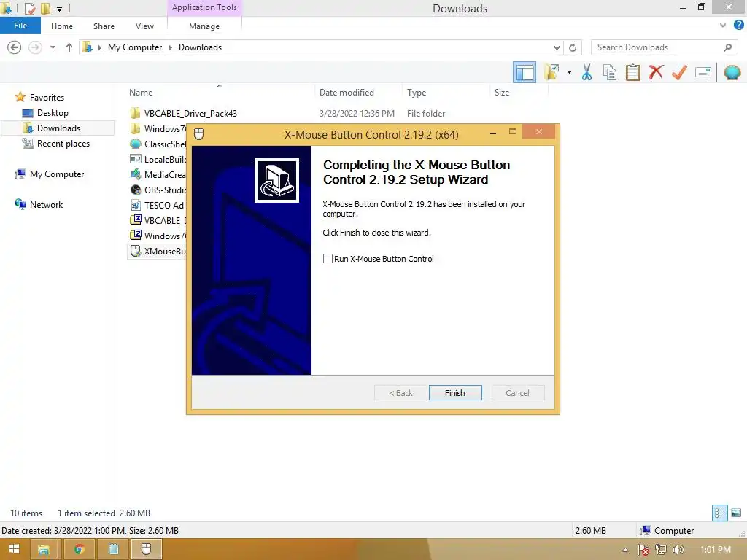Select Favorites in navigation pane
747x560 pixels.
(x=47, y=97)
